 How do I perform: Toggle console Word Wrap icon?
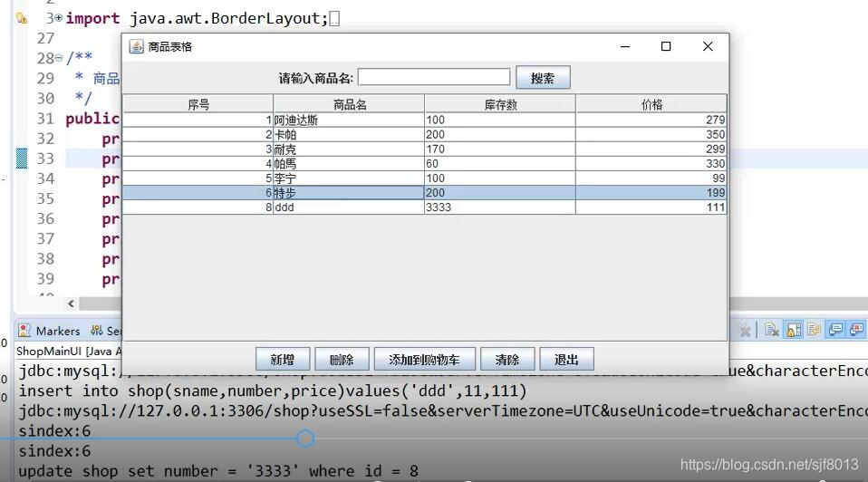[x=814, y=331]
